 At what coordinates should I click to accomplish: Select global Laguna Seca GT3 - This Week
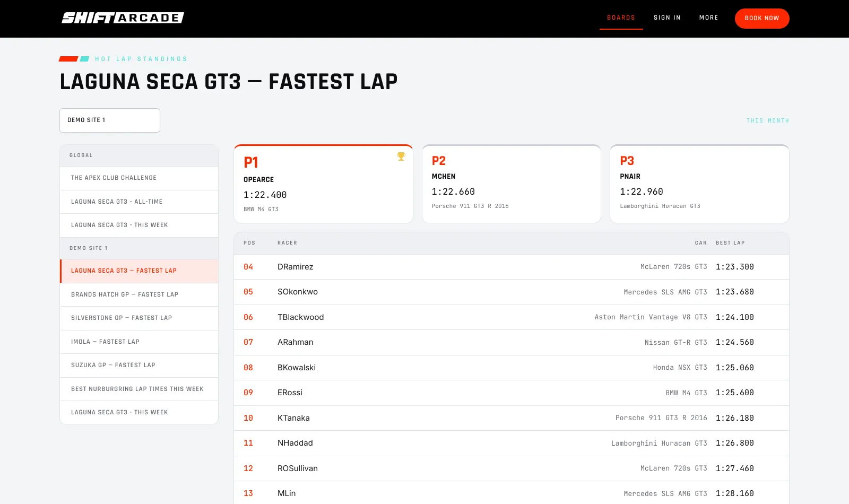click(x=139, y=225)
